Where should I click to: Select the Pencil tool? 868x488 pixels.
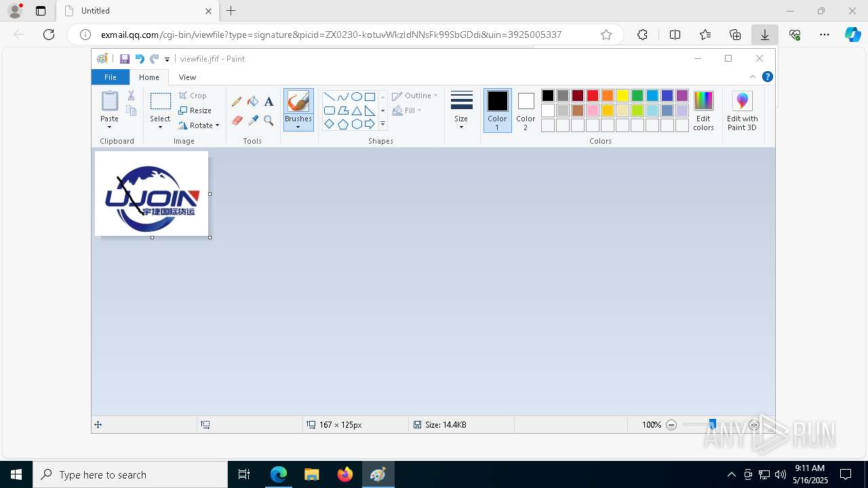(x=237, y=102)
